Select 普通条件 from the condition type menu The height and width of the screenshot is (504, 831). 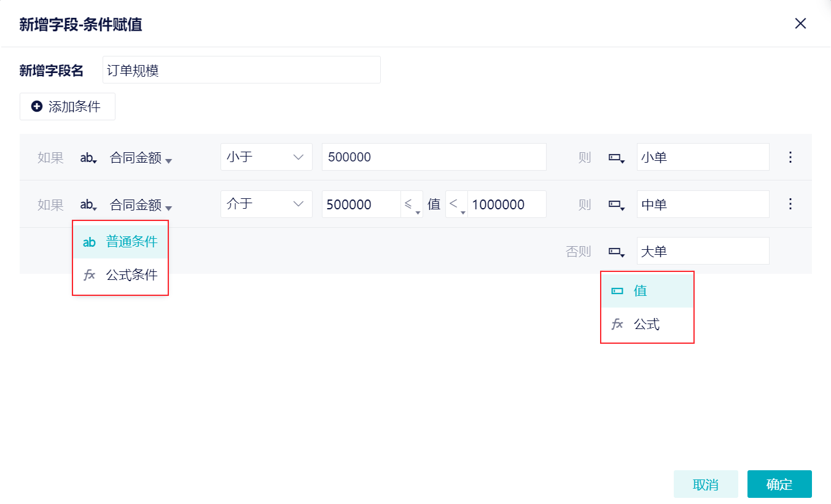coord(120,242)
